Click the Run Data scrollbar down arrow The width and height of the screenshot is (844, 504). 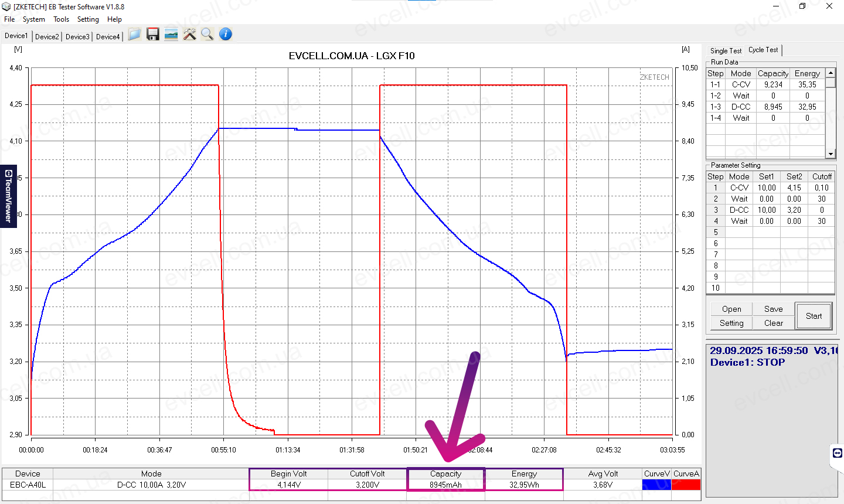tap(830, 154)
